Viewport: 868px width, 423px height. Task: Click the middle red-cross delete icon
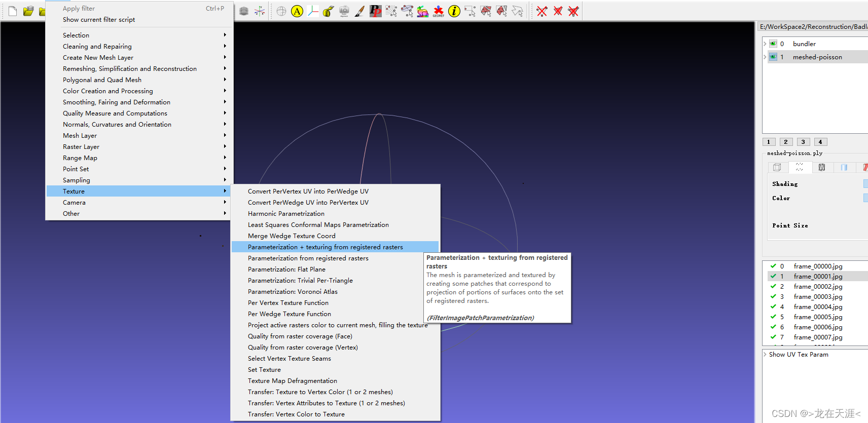[558, 11]
